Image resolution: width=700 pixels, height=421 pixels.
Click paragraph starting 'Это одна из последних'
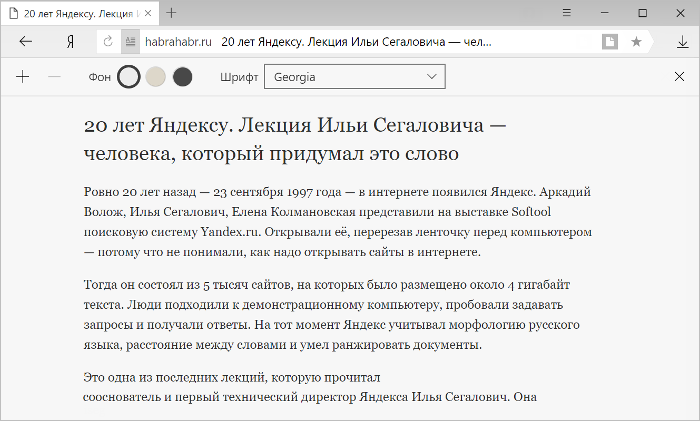point(310,387)
